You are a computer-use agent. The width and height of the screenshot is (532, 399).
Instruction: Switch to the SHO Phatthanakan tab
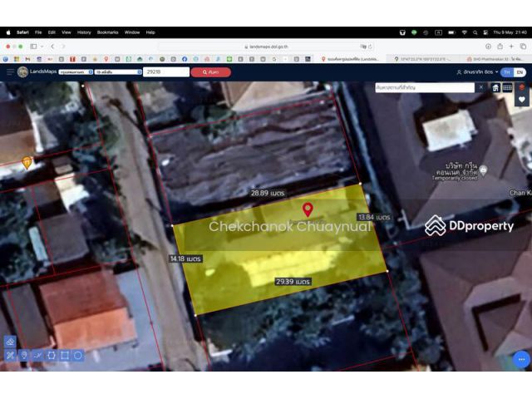495,59
